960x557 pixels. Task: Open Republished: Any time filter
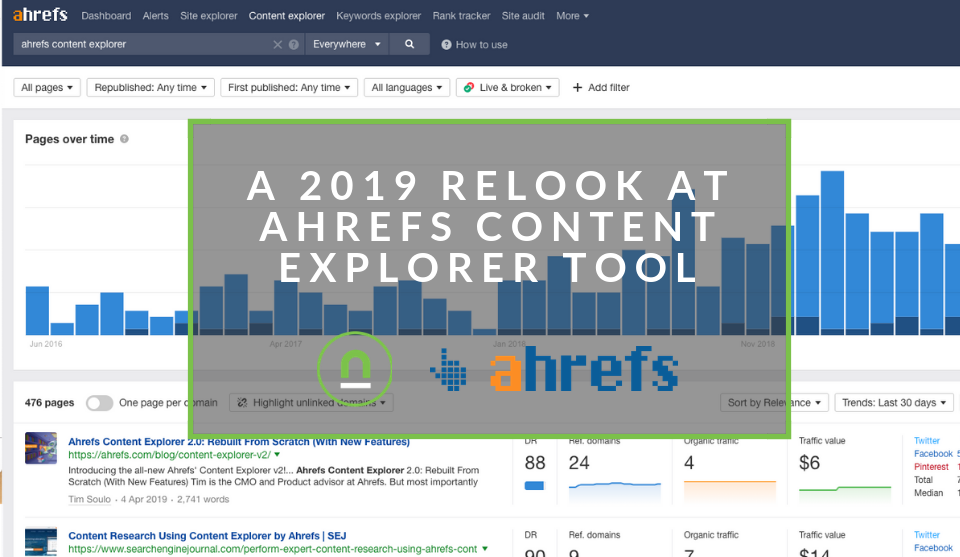click(151, 88)
